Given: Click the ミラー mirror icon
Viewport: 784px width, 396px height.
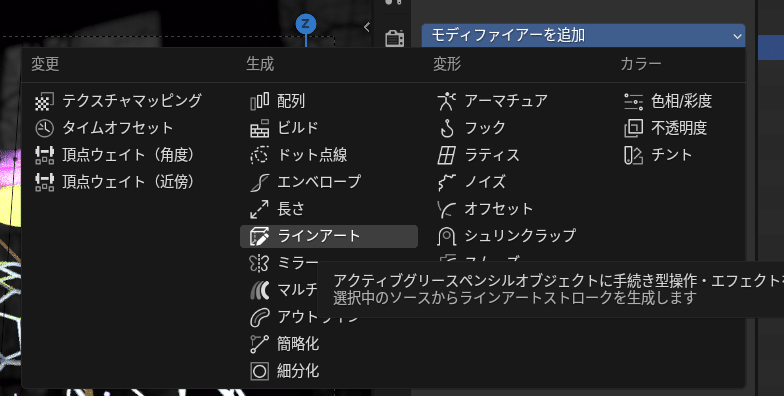Looking at the screenshot, I should click(x=260, y=263).
